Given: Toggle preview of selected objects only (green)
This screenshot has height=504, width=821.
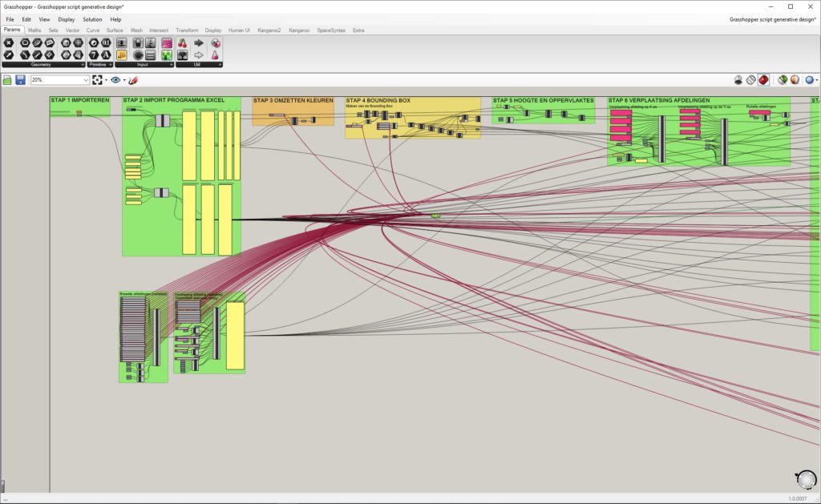Looking at the screenshot, I should [x=783, y=80].
